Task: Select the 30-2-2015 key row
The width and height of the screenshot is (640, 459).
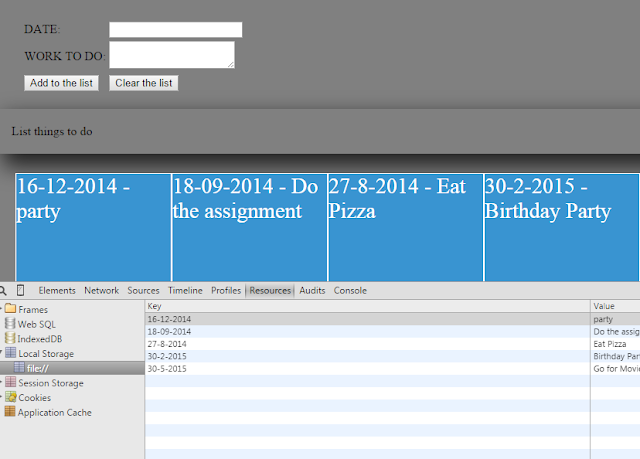Action: click(x=367, y=356)
